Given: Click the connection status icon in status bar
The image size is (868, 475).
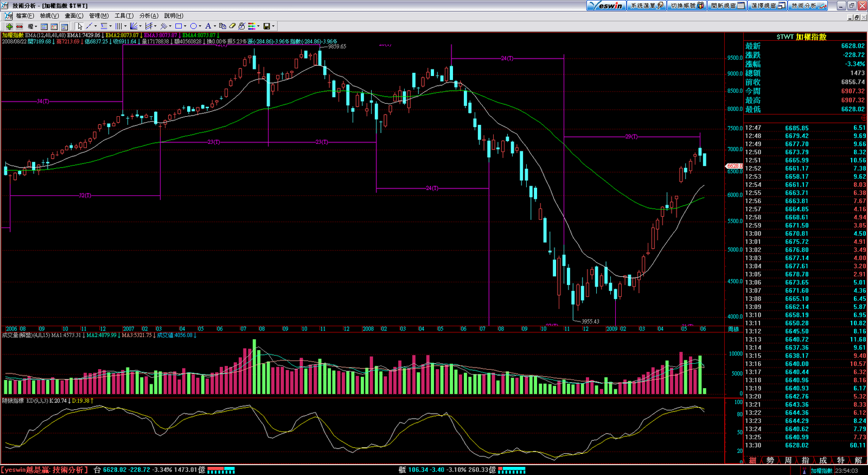Looking at the screenshot, I should click(805, 471).
